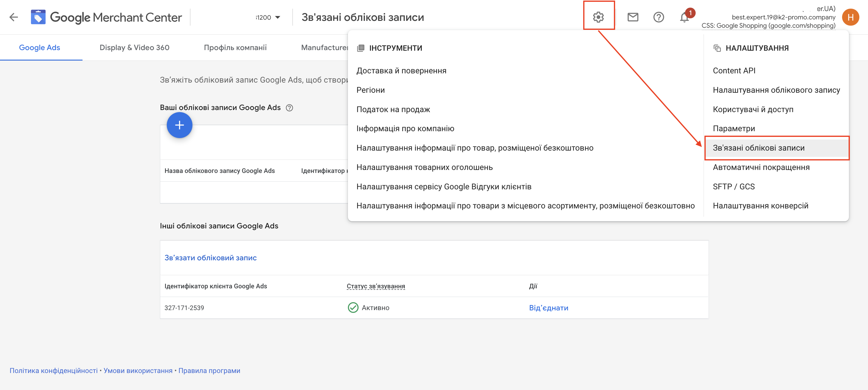Click the orange H account avatar
Viewport: 868px width, 390px height.
(x=850, y=17)
